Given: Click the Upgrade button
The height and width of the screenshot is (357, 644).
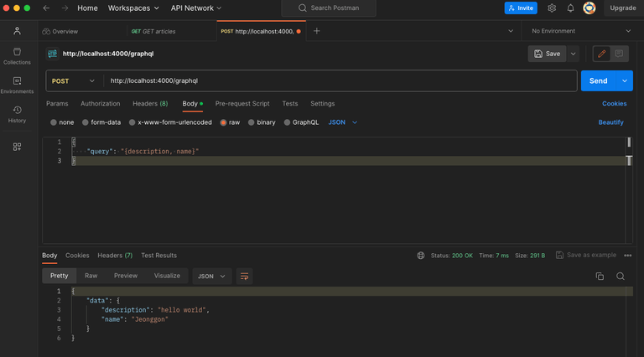Looking at the screenshot, I should (623, 8).
